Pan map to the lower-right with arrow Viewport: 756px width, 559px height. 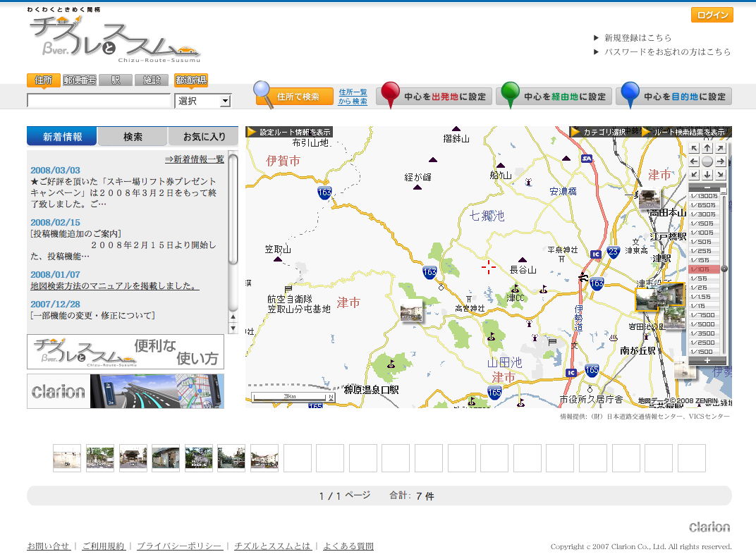click(x=720, y=174)
